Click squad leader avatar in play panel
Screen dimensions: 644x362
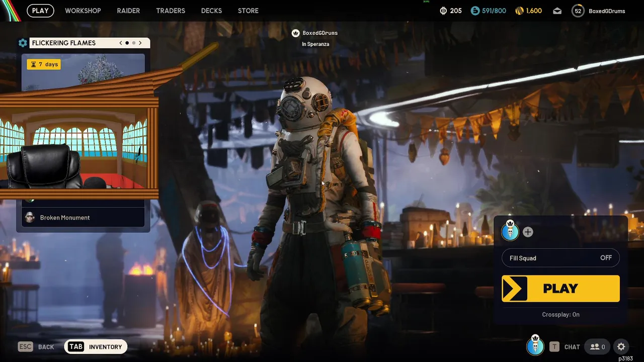point(510,231)
